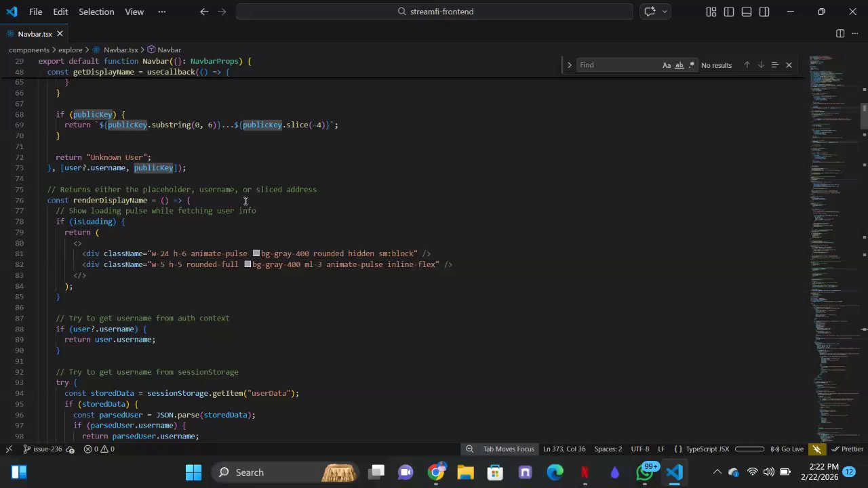Click the Go Live status button
This screenshot has width=868, height=488.
pyautogui.click(x=787, y=449)
